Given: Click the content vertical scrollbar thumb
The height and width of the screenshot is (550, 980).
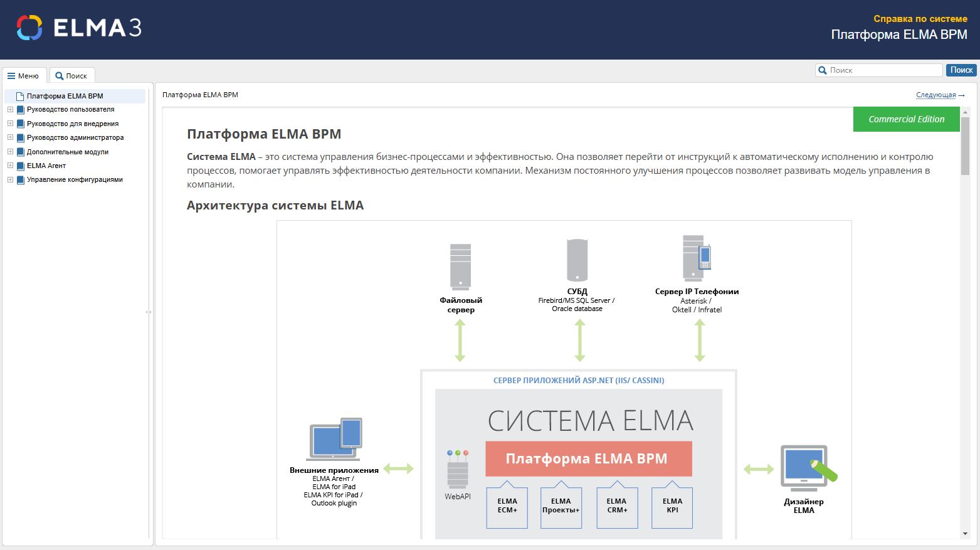Looking at the screenshot, I should (965, 145).
